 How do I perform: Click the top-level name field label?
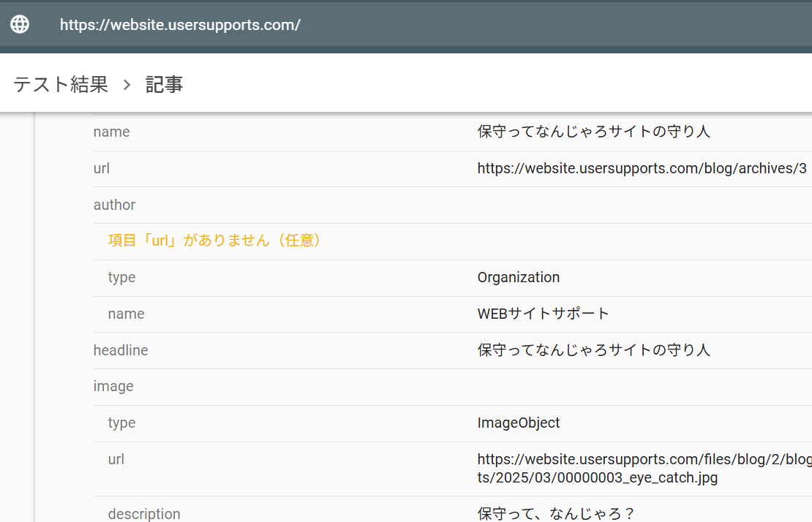pos(111,132)
